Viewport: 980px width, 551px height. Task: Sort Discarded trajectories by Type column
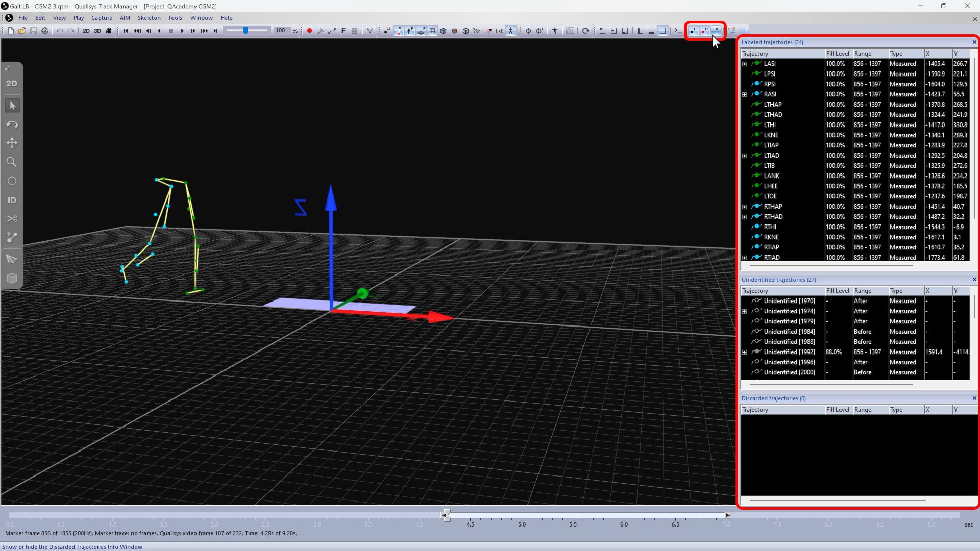[906, 410]
